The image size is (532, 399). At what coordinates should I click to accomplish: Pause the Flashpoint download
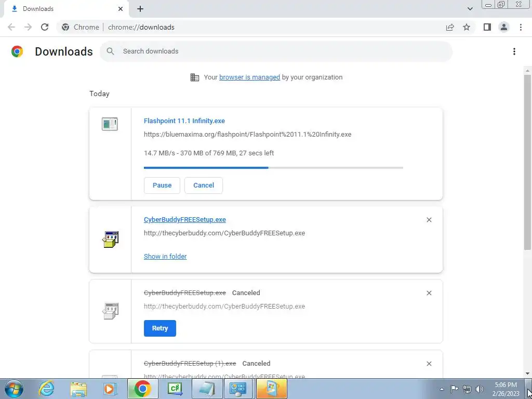pyautogui.click(x=162, y=185)
